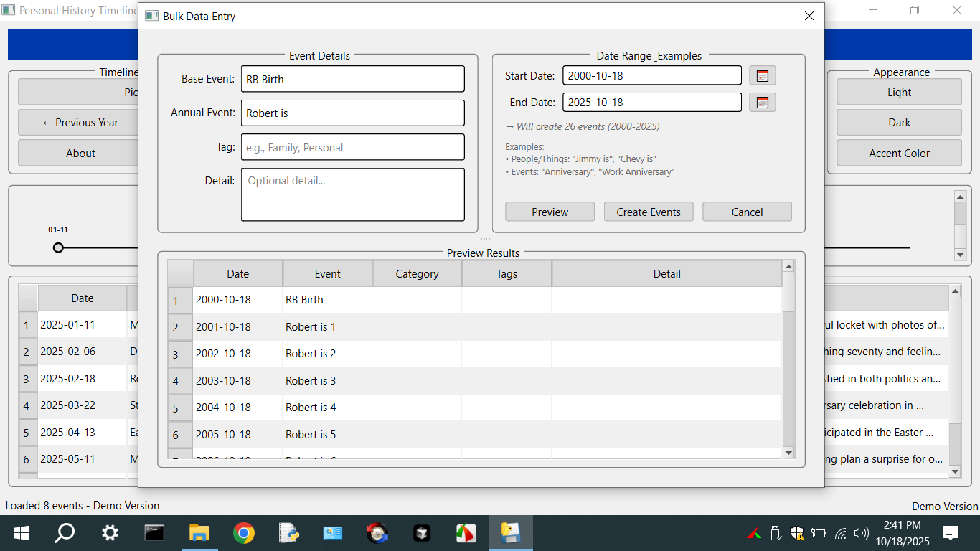
Task: Cancel the bulk data entry dialog
Action: (747, 212)
